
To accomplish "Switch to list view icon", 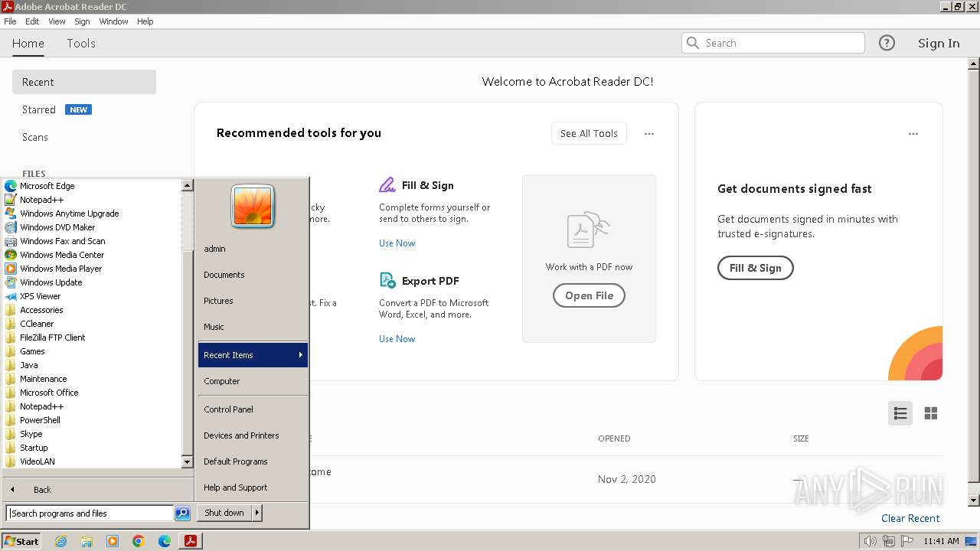I will [900, 413].
